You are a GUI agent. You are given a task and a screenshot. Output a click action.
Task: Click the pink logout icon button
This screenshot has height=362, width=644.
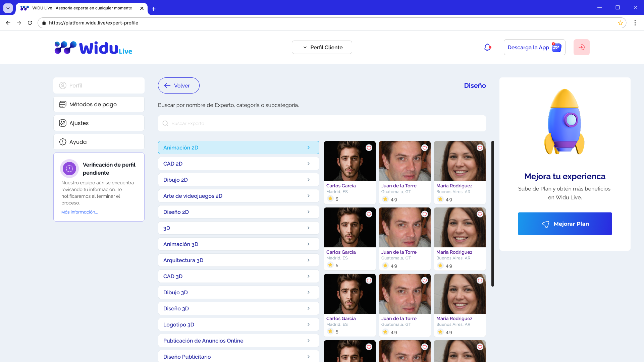(581, 47)
